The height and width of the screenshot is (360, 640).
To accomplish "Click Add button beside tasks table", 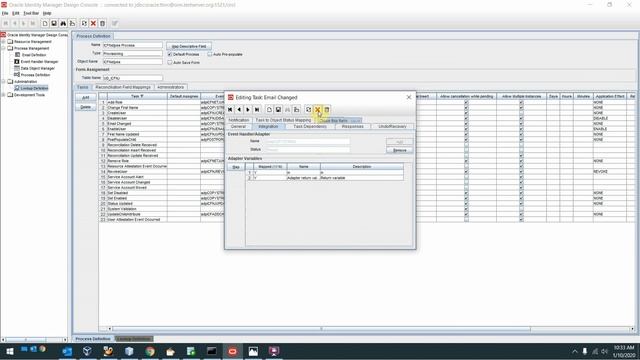I will pos(86,98).
